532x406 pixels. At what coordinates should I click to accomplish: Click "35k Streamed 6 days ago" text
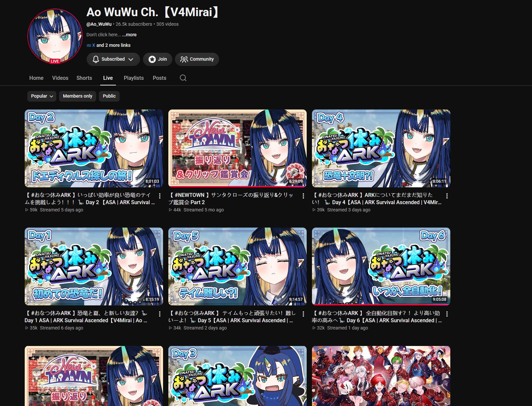pyautogui.click(x=54, y=328)
